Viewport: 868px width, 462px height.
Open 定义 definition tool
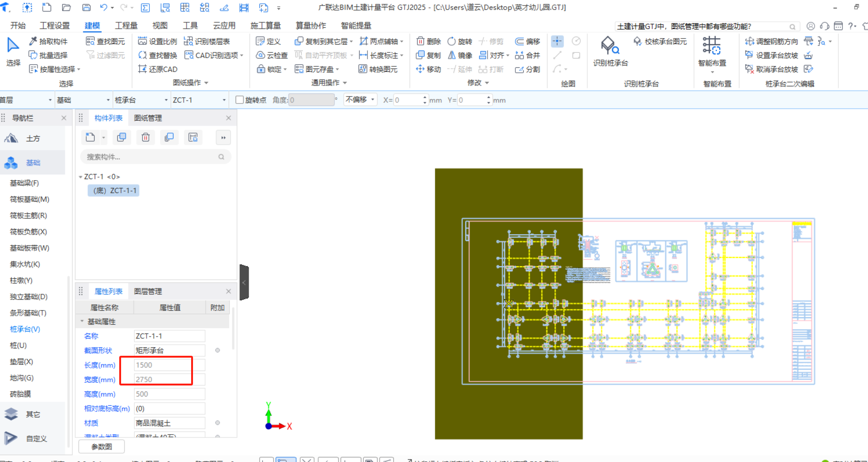269,41
